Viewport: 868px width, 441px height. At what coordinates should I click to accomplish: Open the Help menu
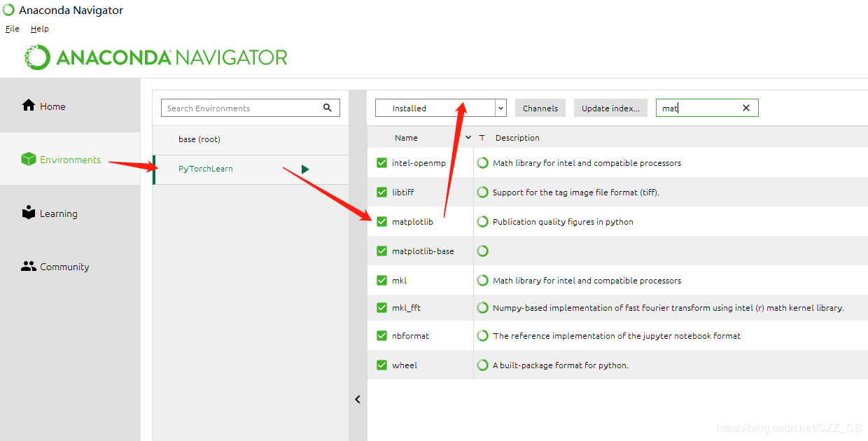point(40,29)
